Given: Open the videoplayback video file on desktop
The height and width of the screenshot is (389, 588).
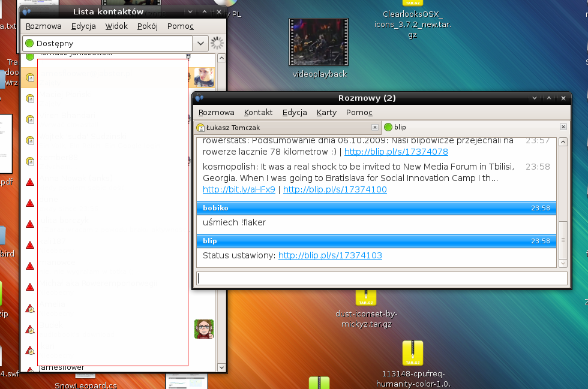Looking at the screenshot, I should (x=319, y=42).
